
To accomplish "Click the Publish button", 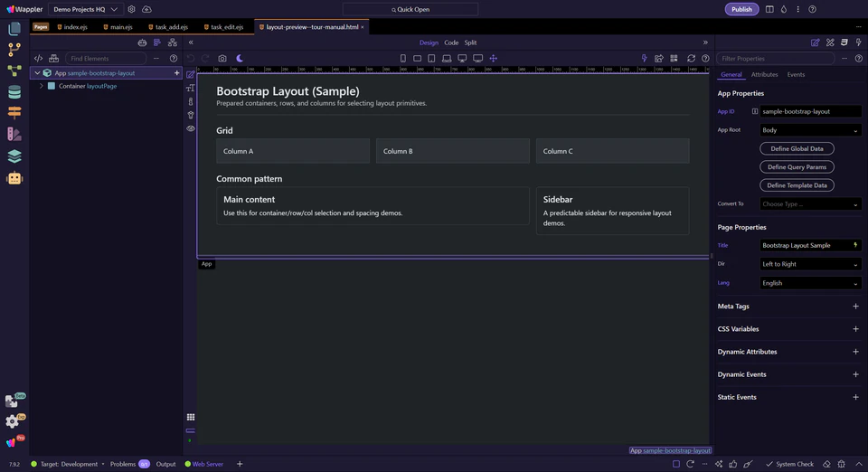I will tap(741, 9).
